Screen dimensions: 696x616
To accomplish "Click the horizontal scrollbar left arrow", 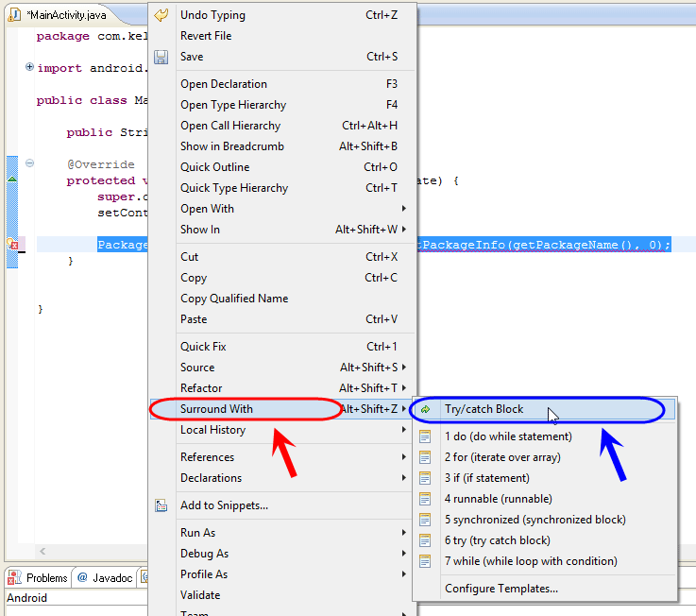I will (42, 551).
